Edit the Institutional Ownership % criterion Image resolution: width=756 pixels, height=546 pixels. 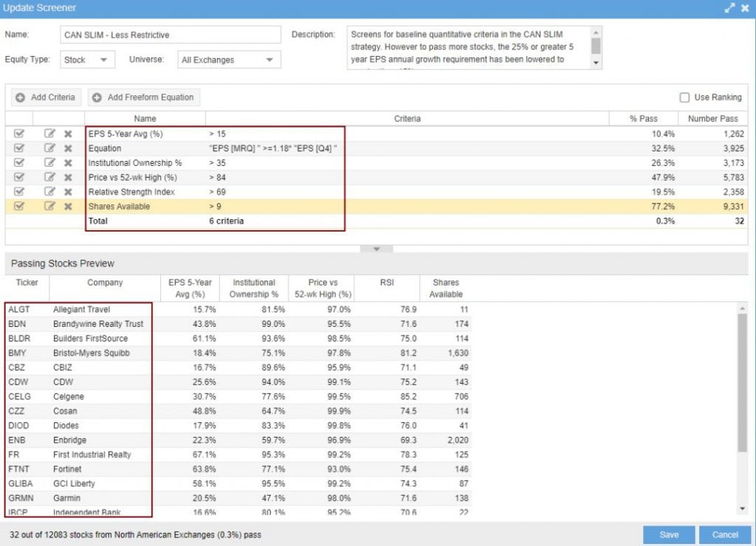[x=49, y=162]
